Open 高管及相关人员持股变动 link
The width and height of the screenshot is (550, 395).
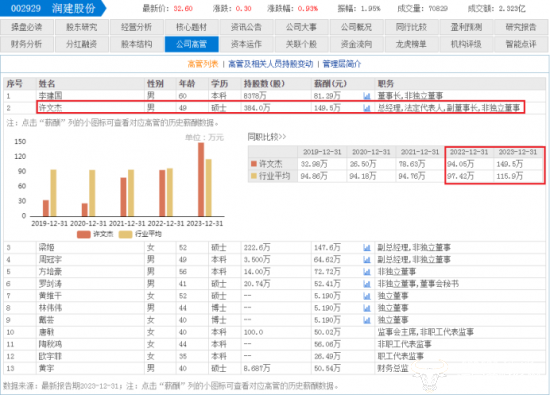pos(270,64)
